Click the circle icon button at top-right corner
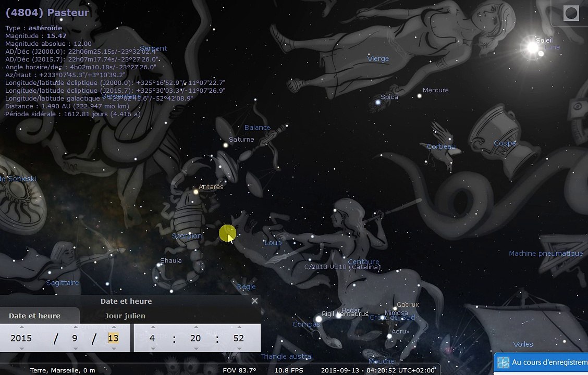This screenshot has height=375, width=588. coord(571,13)
